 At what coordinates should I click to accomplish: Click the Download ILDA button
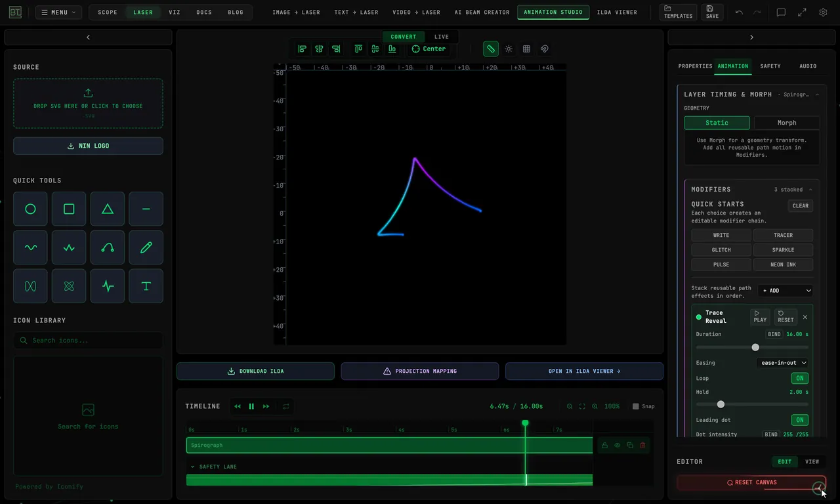(x=255, y=371)
